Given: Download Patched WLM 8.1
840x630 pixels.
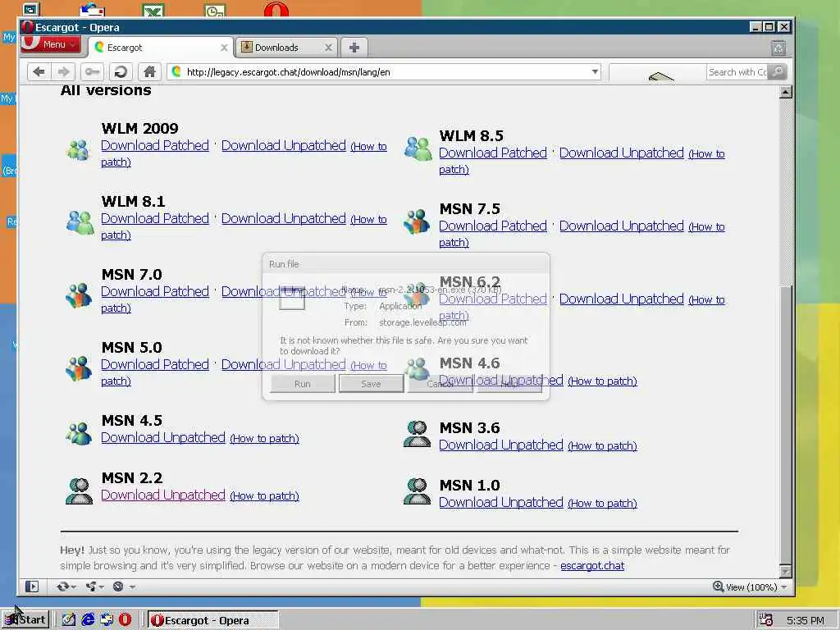Looking at the screenshot, I should click(155, 218).
